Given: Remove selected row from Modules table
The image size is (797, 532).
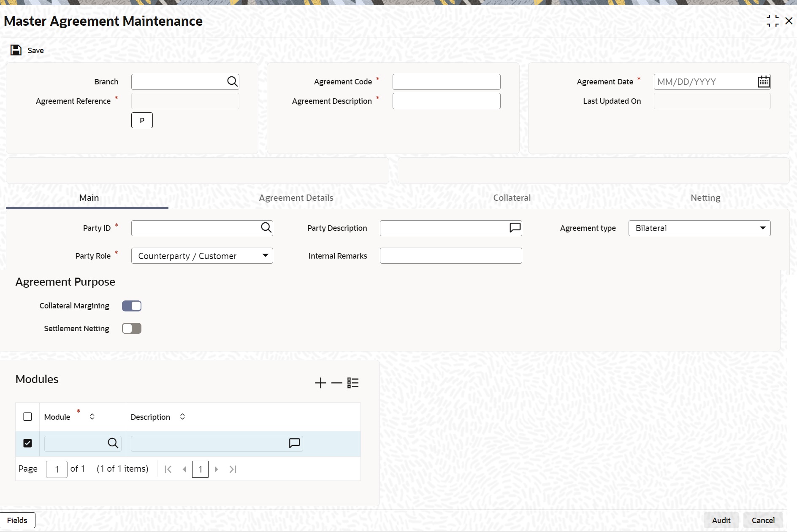Looking at the screenshot, I should pos(336,383).
